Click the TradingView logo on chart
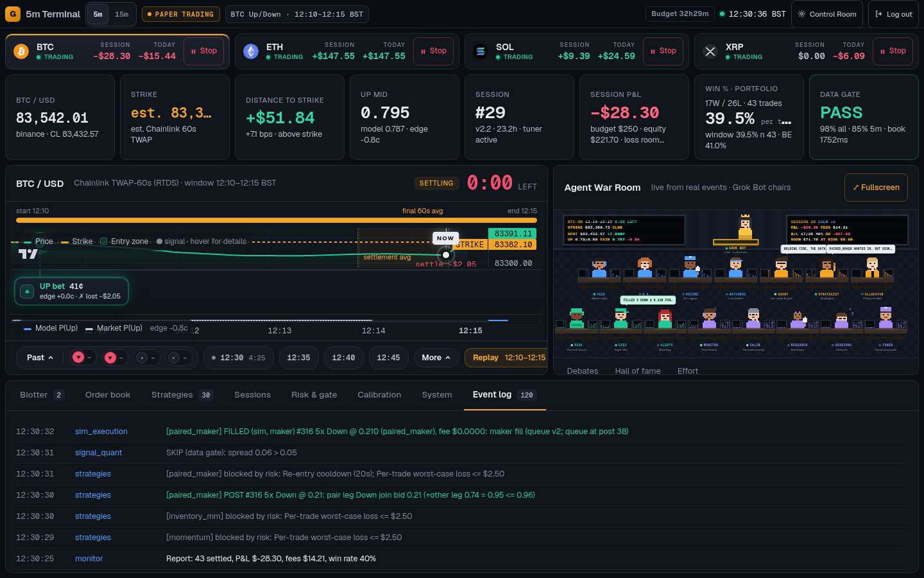 (x=28, y=254)
